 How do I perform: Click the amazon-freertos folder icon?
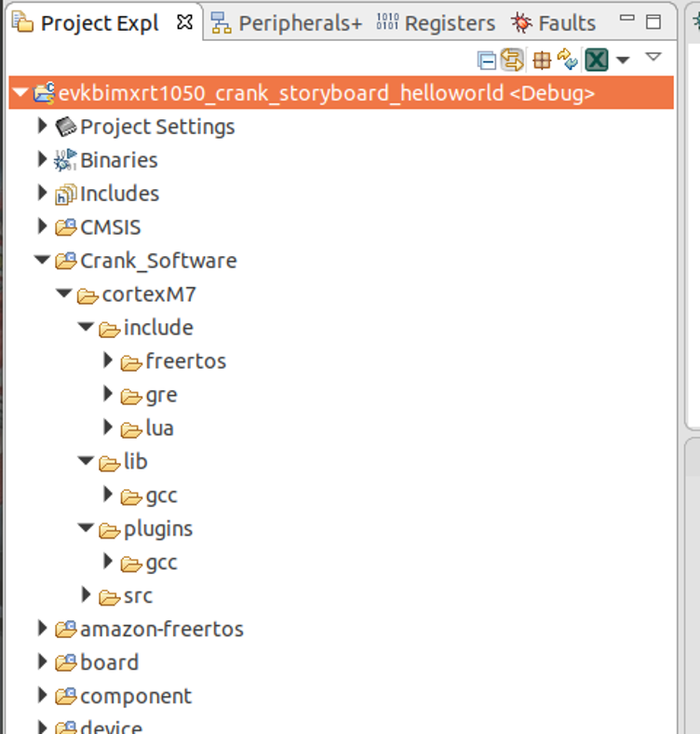click(65, 629)
